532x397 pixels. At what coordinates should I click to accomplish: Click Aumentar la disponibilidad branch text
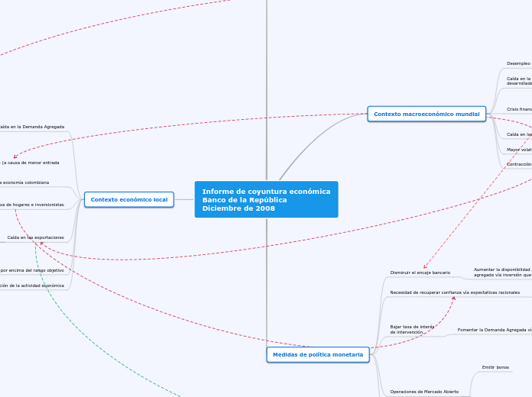(503, 273)
